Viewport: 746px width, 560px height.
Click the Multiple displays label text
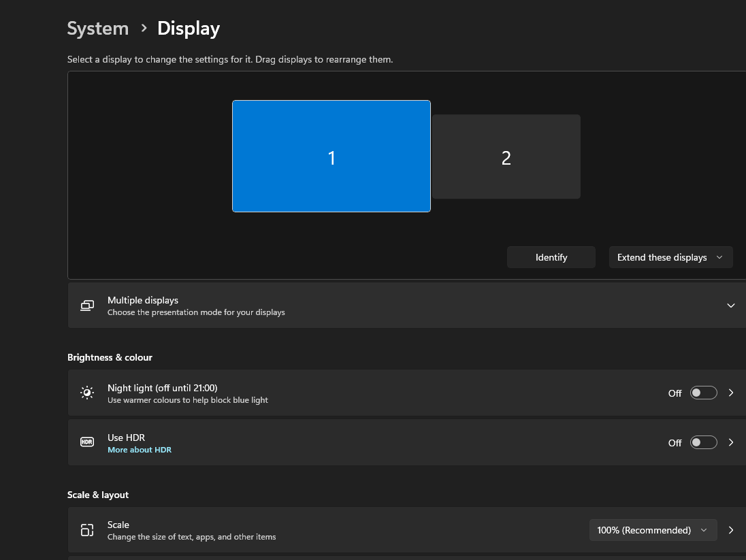pos(143,300)
